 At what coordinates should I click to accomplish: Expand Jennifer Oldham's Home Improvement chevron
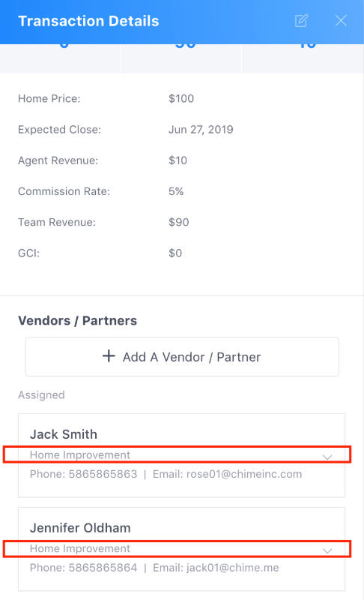(327, 550)
